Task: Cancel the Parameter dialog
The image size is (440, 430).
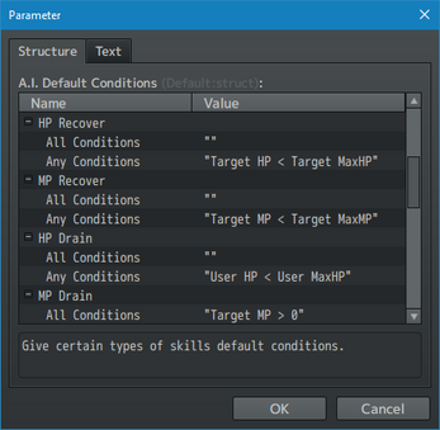Action: tap(383, 409)
